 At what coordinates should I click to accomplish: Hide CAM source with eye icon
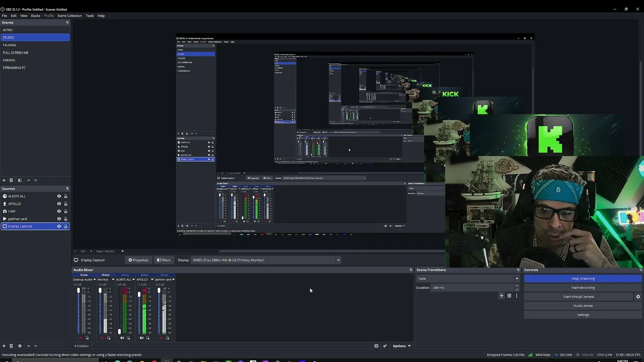pos(59,211)
